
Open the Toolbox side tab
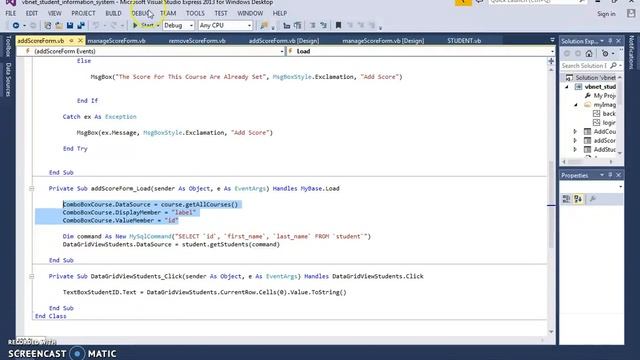pyautogui.click(x=9, y=46)
